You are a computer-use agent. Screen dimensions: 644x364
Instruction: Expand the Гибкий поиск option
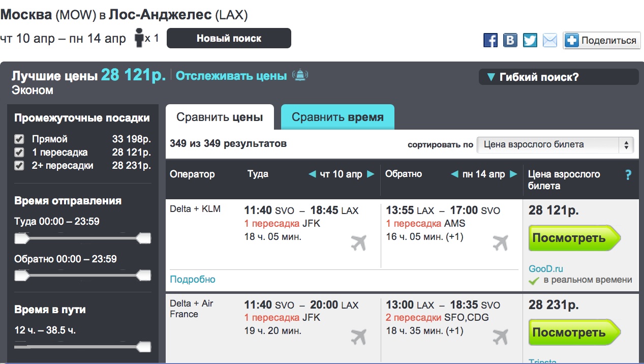click(558, 77)
